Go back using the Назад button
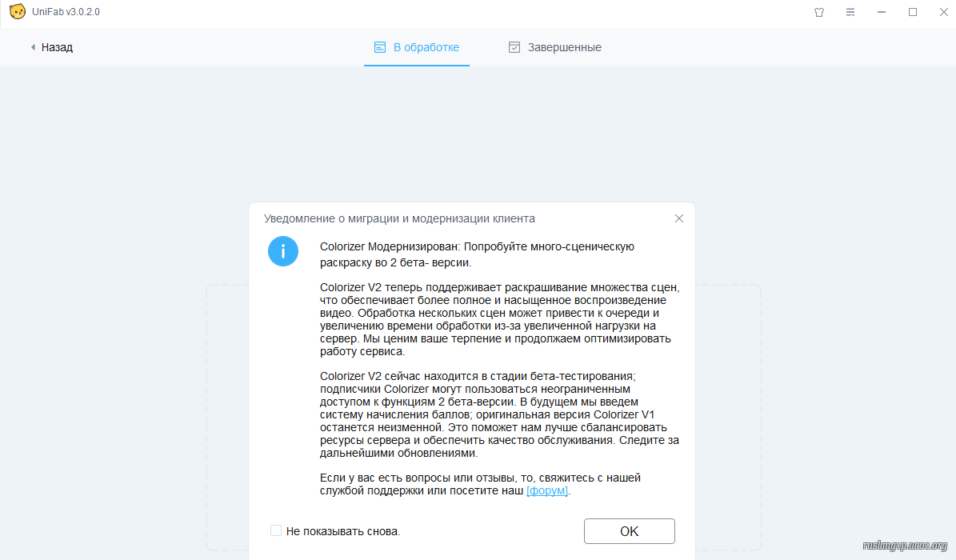The height and width of the screenshot is (560, 956). click(52, 47)
